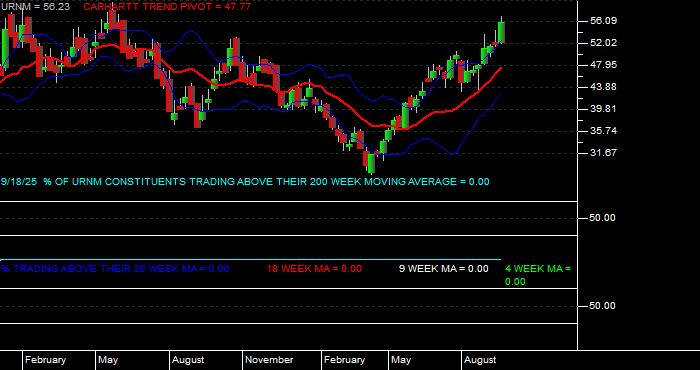
Task: Click the 39.81 price axis value
Action: pos(603,109)
